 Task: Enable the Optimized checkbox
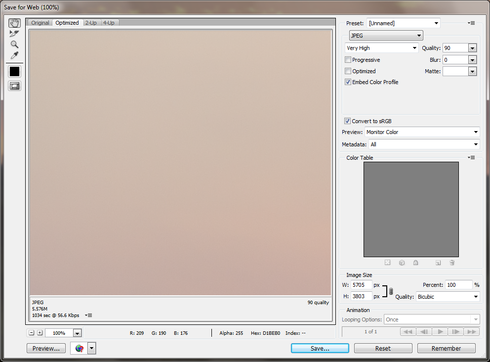point(348,71)
